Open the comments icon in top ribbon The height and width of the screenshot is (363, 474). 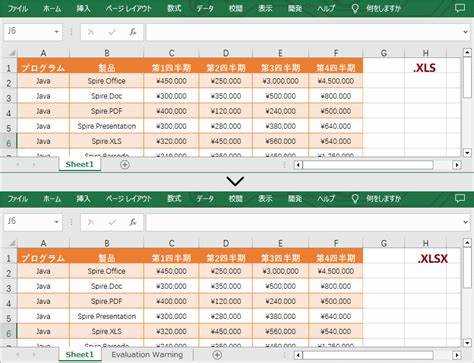[460, 8]
